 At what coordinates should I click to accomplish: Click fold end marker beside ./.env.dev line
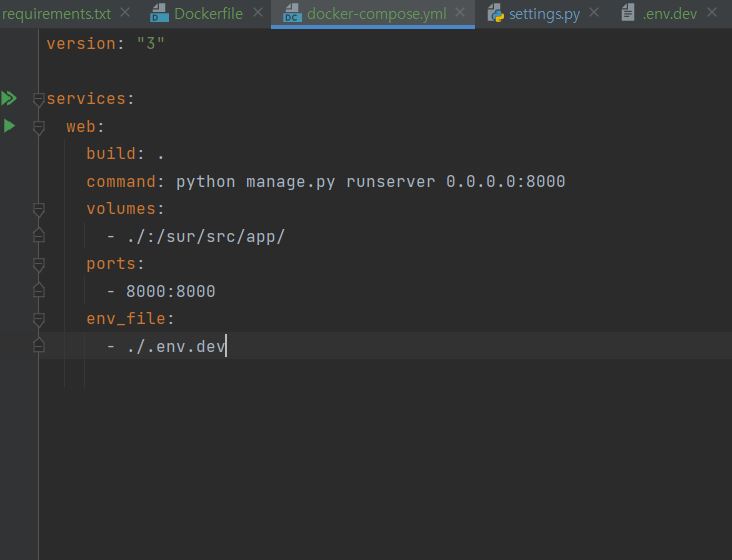(39, 345)
